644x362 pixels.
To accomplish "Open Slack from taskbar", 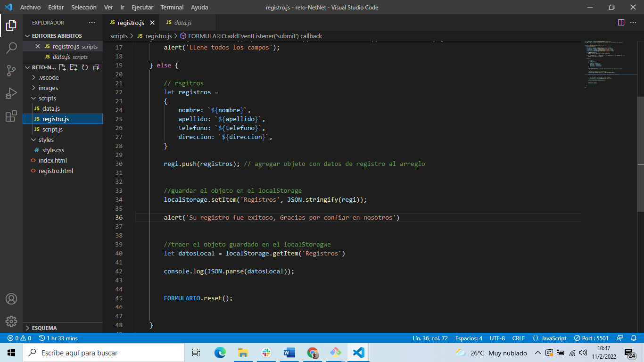I will coord(266,353).
